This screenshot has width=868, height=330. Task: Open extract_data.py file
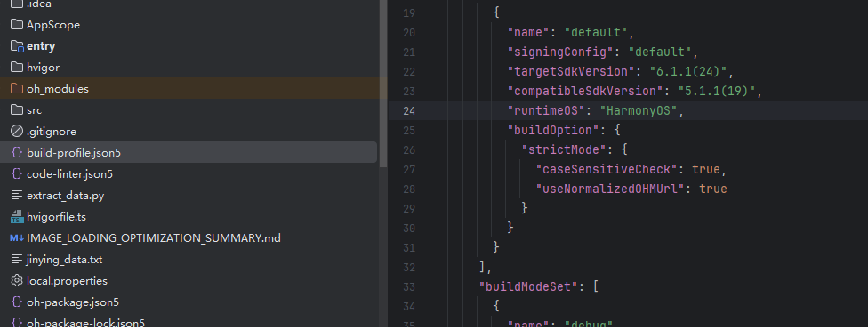[x=189, y=196]
